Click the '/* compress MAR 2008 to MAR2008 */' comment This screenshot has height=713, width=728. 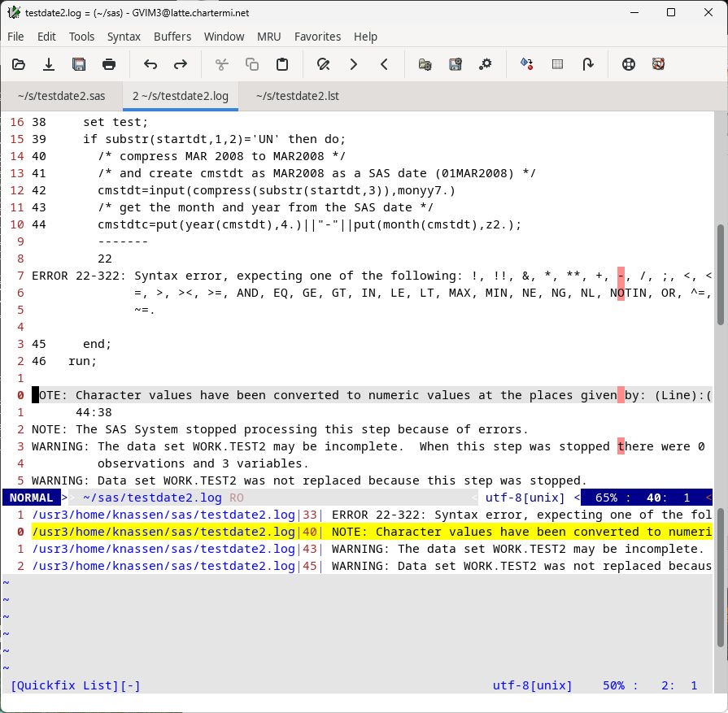coord(221,156)
